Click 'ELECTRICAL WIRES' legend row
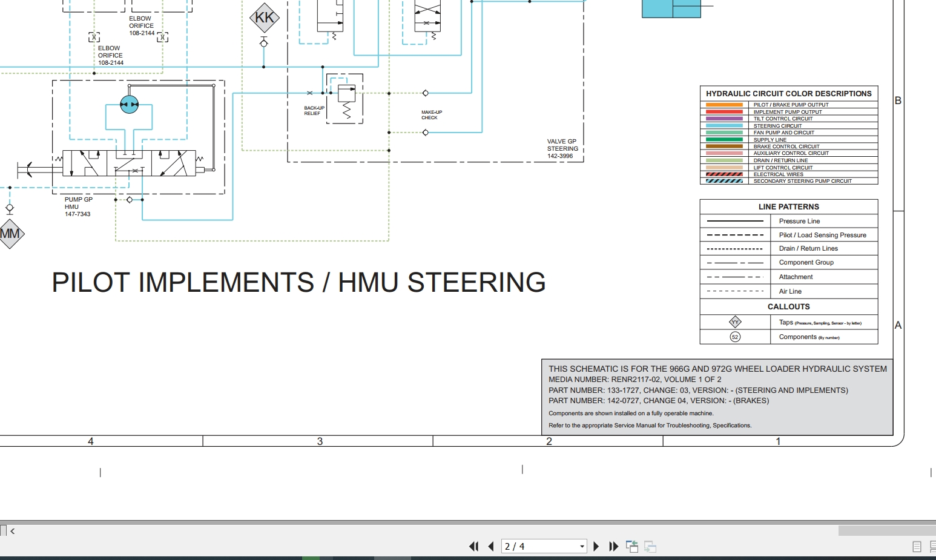This screenshot has height=560, width=936. tap(788, 174)
